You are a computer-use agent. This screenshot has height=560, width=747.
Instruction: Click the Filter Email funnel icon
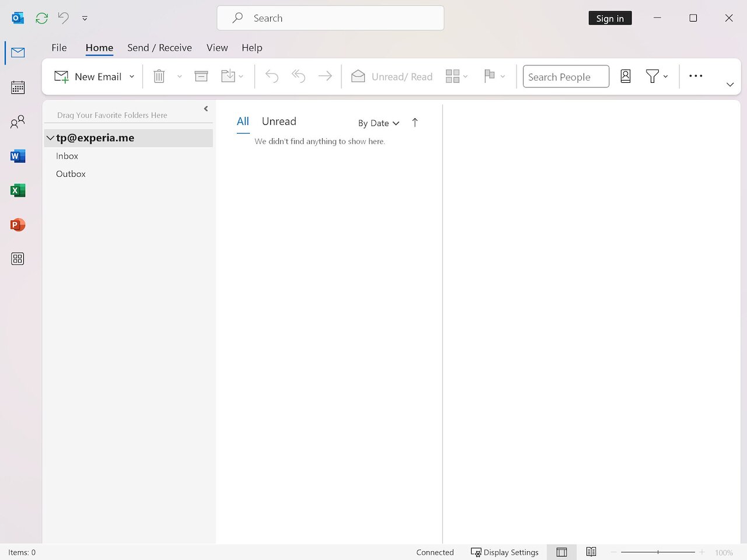652,76
